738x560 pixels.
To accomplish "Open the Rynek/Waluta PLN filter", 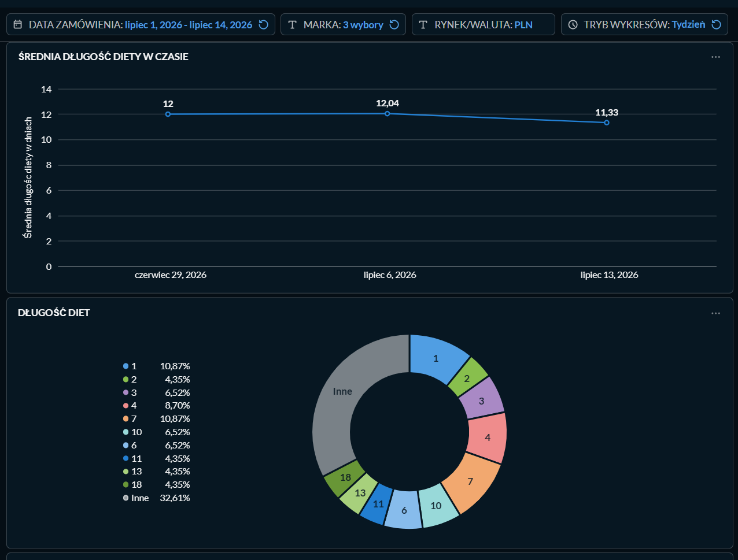I will (x=484, y=24).
